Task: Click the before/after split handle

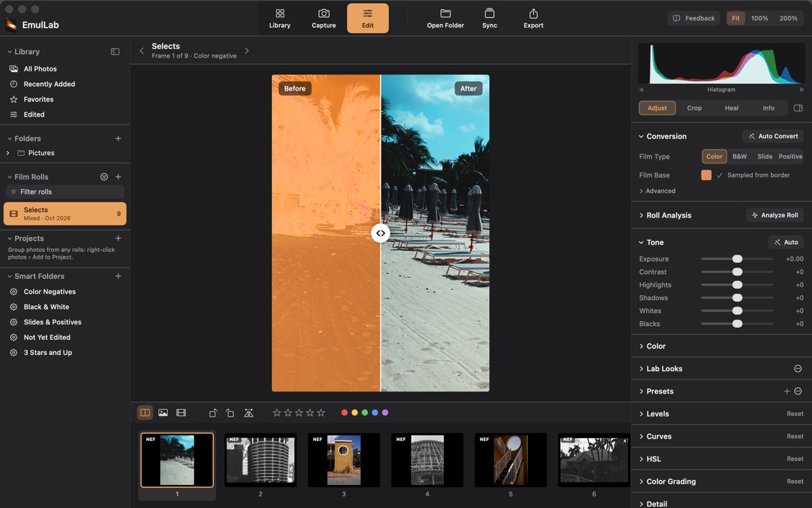Action: (x=380, y=233)
